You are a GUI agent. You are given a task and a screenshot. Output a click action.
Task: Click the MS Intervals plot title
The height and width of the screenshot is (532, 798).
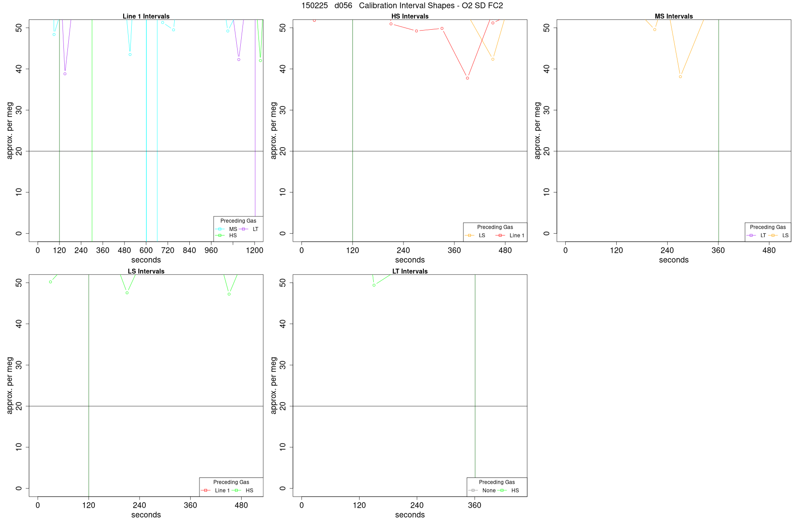(x=673, y=16)
